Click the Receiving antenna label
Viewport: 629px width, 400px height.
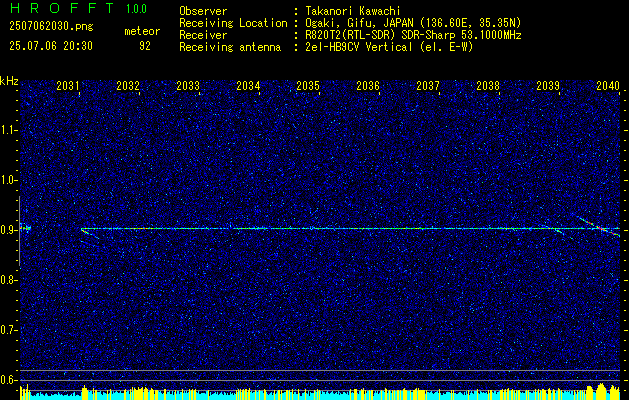[x=230, y=47]
